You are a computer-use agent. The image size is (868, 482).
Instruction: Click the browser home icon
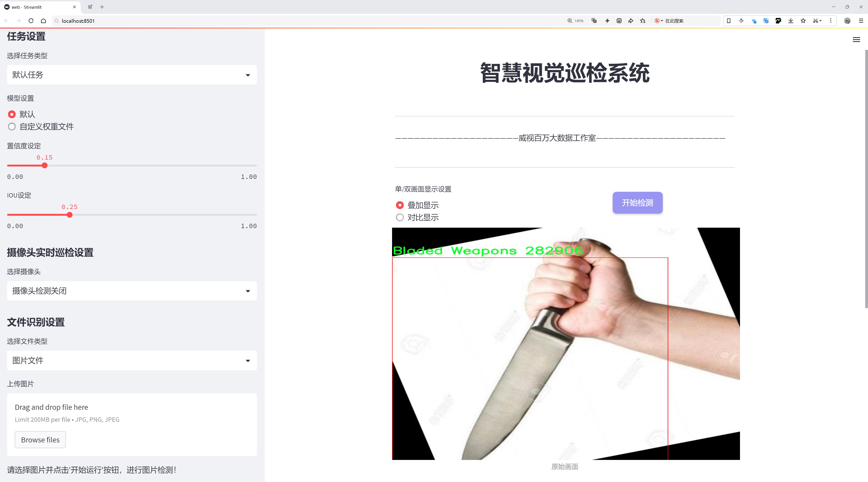pos(43,21)
